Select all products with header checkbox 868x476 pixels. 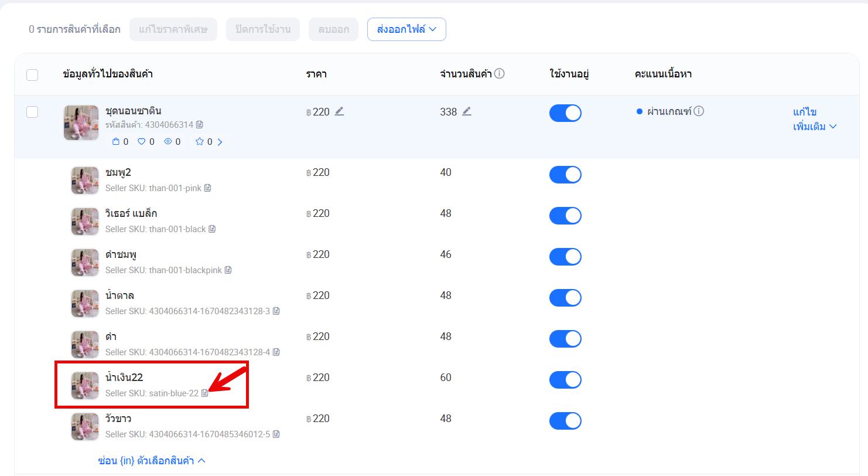32,75
